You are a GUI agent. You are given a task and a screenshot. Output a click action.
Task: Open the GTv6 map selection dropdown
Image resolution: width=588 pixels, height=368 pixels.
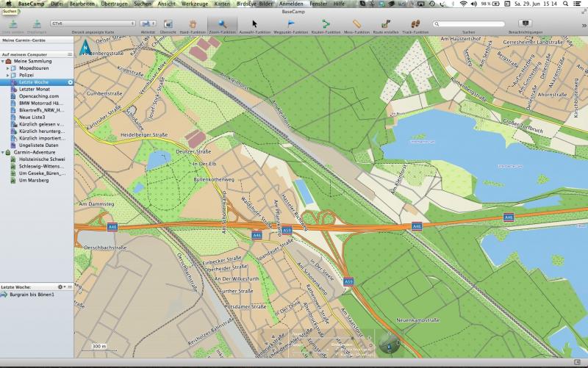pyautogui.click(x=93, y=24)
